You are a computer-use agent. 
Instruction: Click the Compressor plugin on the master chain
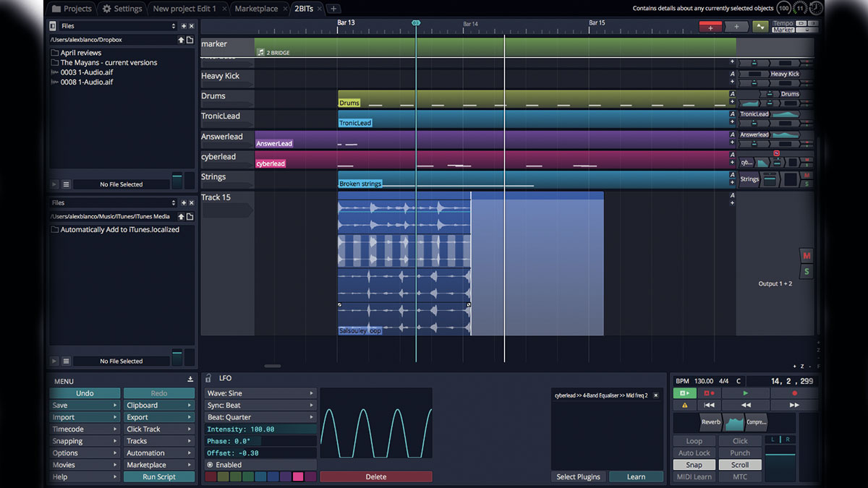point(757,422)
